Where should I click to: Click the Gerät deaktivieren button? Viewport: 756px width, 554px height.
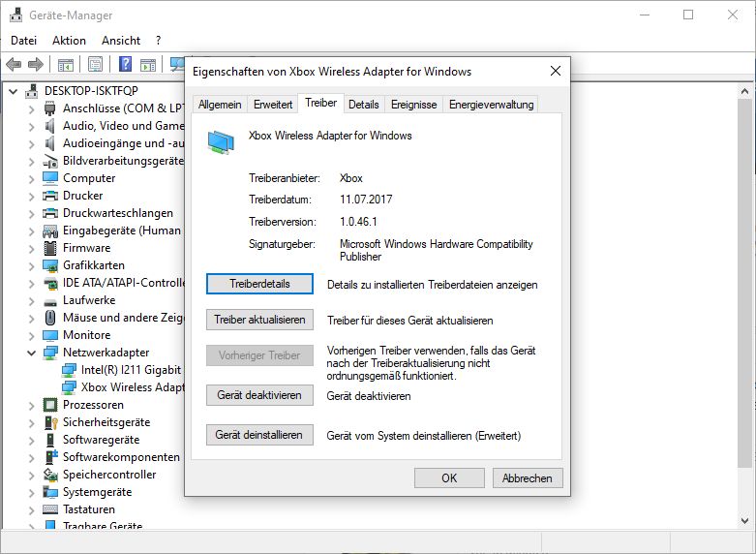pos(259,395)
